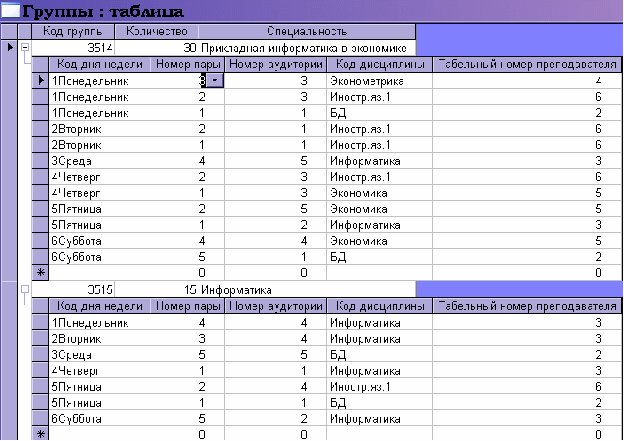Image resolution: width=624 pixels, height=441 pixels.
Task: Click Номер пары header in group 3514 subtable
Action: 188,64
